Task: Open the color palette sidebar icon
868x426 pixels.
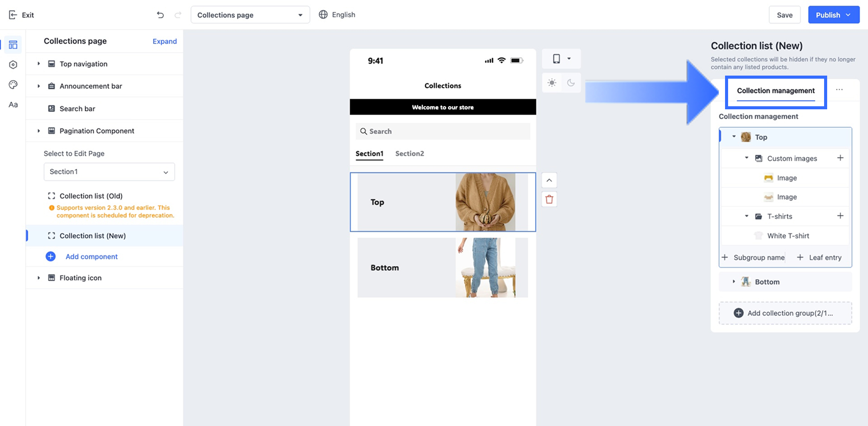Action: pos(13,85)
